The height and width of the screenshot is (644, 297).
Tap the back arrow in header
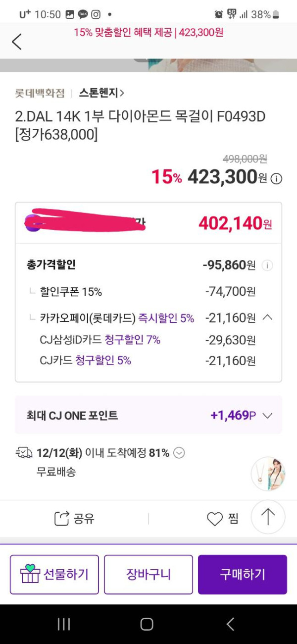pos(17,42)
